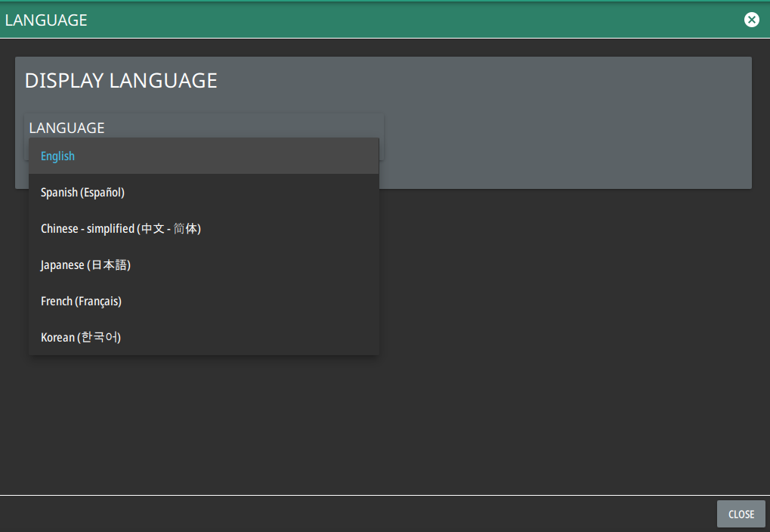Click the LANGUAGE field label above the list

coord(66,128)
